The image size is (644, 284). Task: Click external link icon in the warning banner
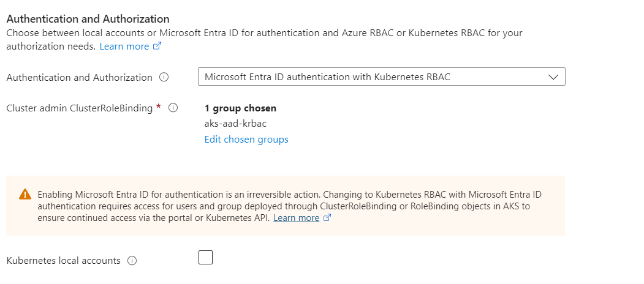(x=327, y=218)
